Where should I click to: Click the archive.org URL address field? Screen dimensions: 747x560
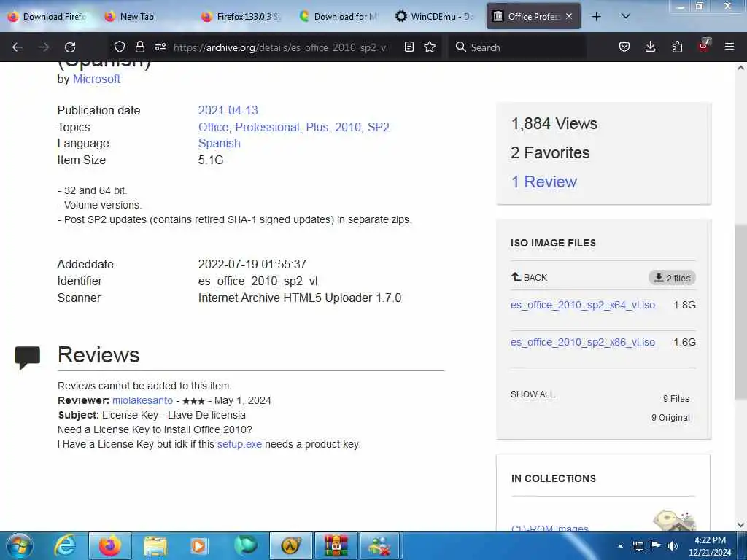[280, 47]
